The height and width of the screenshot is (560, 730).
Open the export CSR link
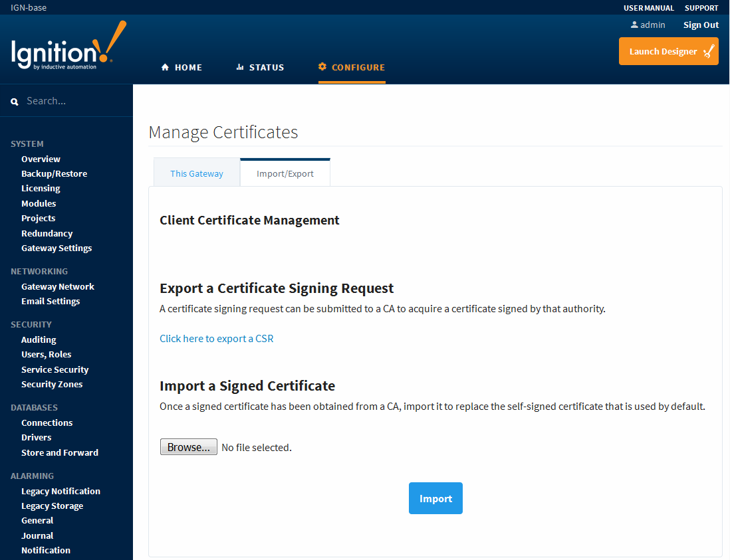[216, 338]
